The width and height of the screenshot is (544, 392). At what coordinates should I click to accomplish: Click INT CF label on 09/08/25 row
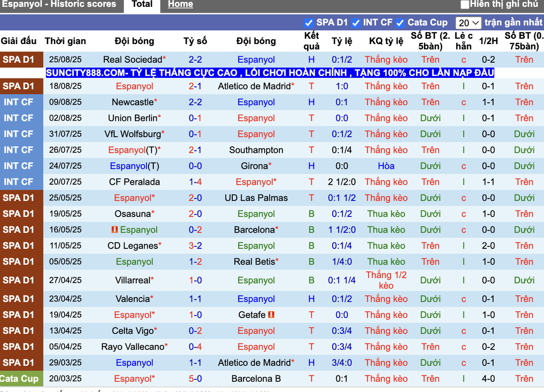pyautogui.click(x=19, y=102)
